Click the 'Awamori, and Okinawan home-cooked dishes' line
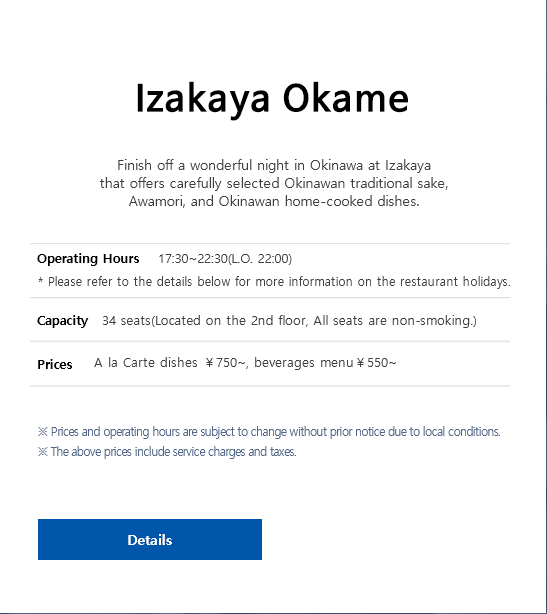547x614 pixels. (274, 201)
